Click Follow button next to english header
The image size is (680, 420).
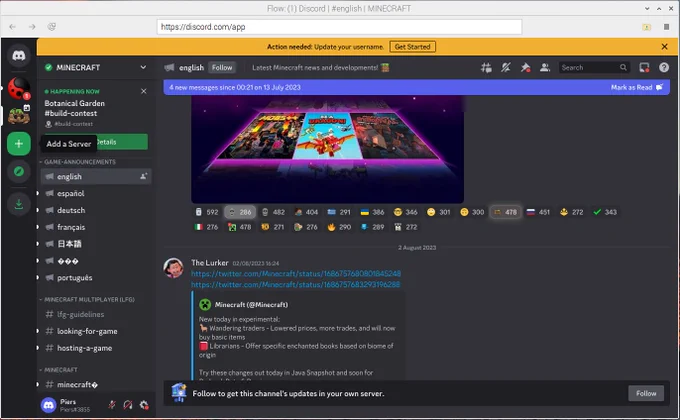click(x=222, y=68)
